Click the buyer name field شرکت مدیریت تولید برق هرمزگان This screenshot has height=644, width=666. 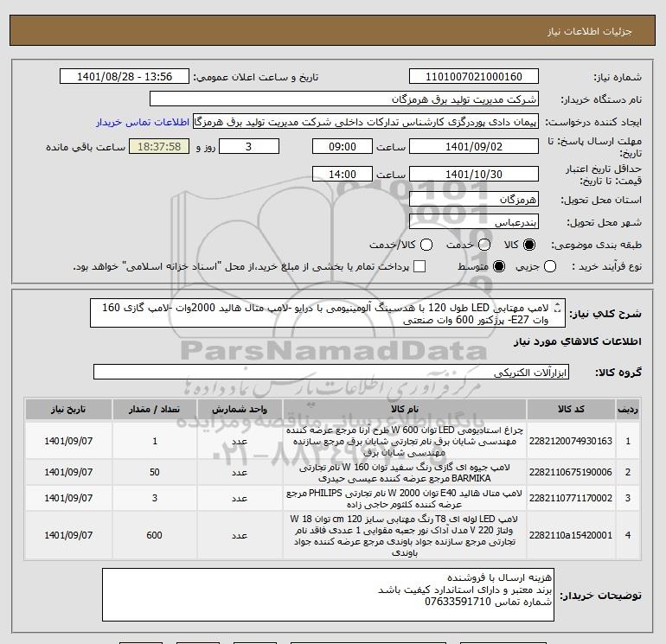coord(344,99)
